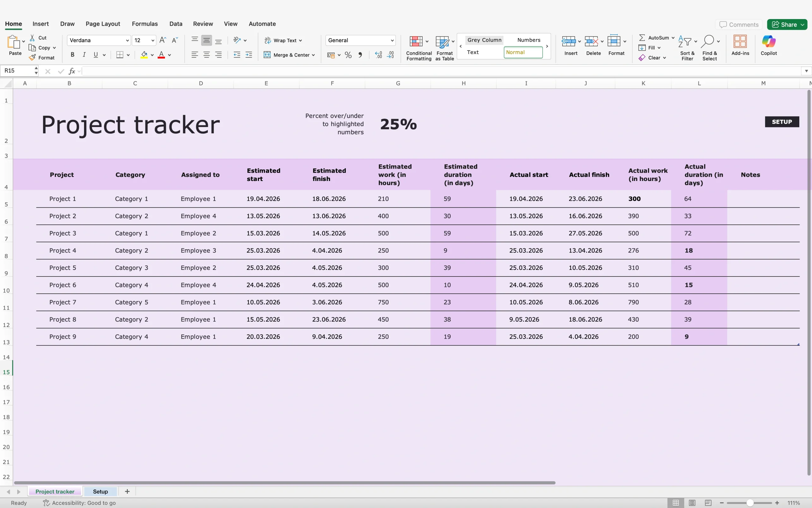
Task: Apply the Normal cell style
Action: coord(523,52)
